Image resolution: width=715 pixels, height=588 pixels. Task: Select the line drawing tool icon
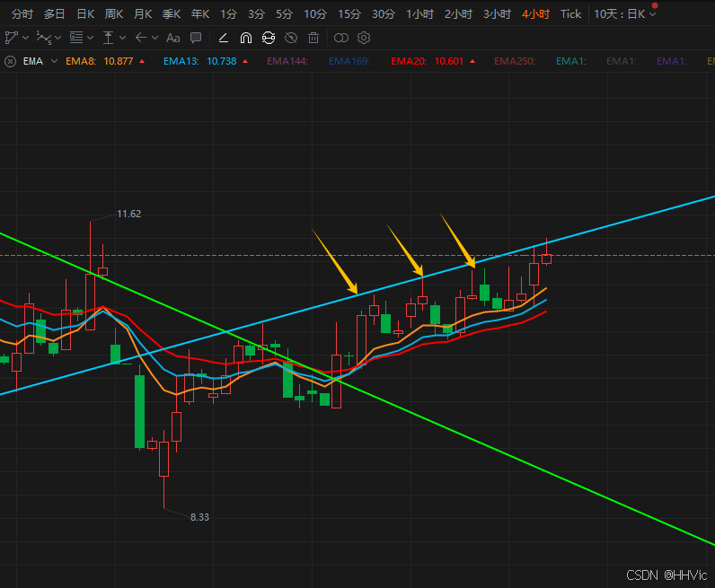click(x=11, y=38)
